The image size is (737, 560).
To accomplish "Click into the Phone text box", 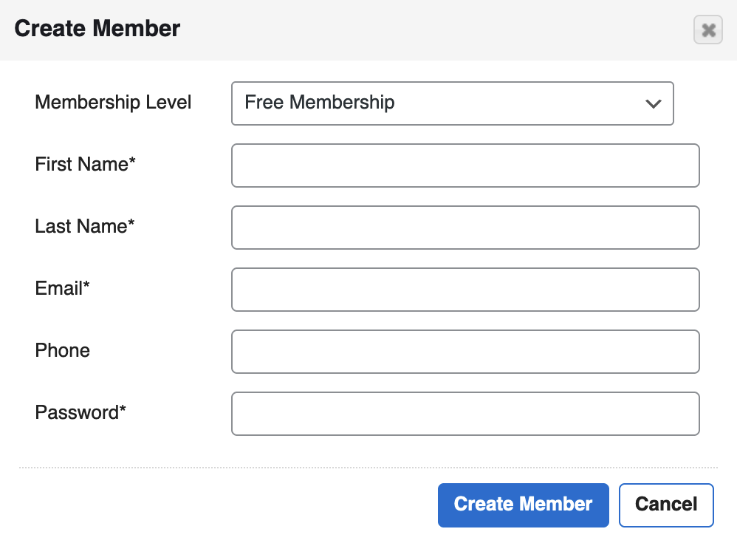I will 465,352.
